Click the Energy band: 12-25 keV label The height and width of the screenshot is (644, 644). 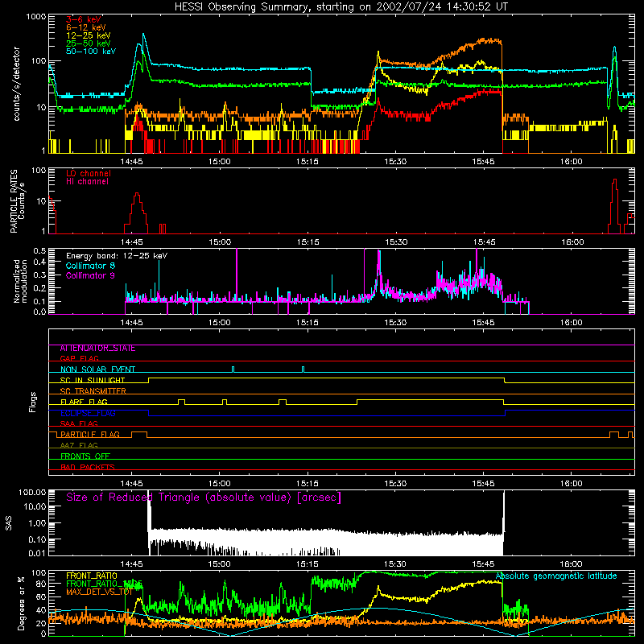point(117,256)
